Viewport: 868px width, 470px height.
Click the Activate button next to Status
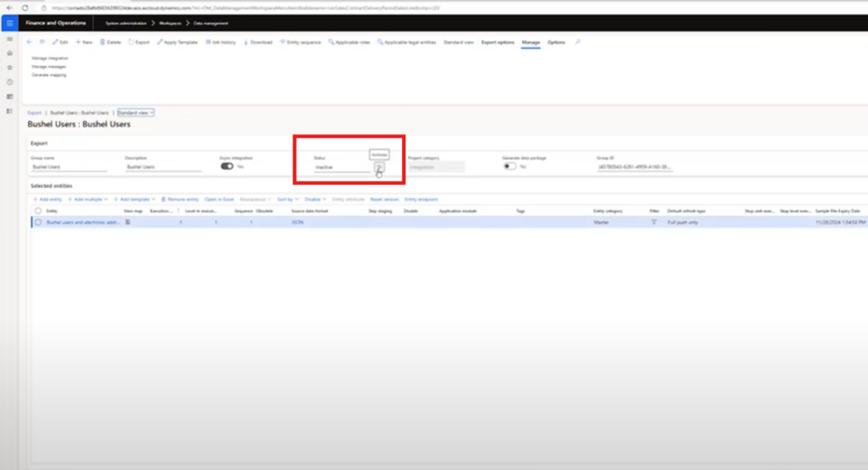pos(380,168)
